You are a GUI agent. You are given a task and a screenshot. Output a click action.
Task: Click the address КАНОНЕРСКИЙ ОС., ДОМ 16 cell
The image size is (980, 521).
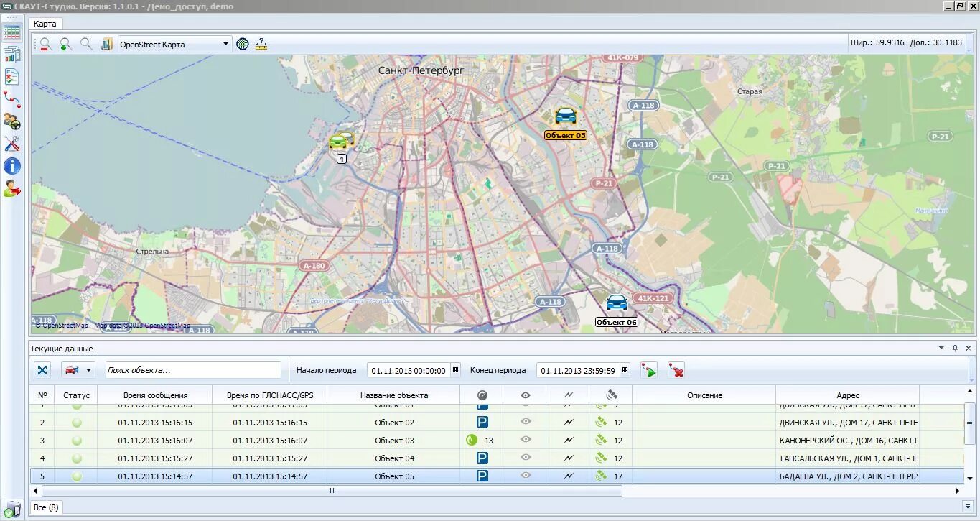tap(848, 441)
